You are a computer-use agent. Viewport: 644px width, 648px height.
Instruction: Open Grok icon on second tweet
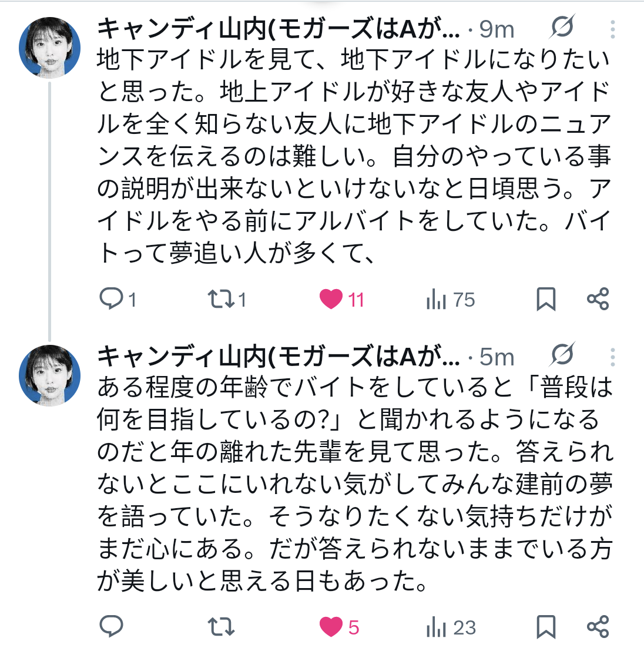pyautogui.click(x=562, y=354)
